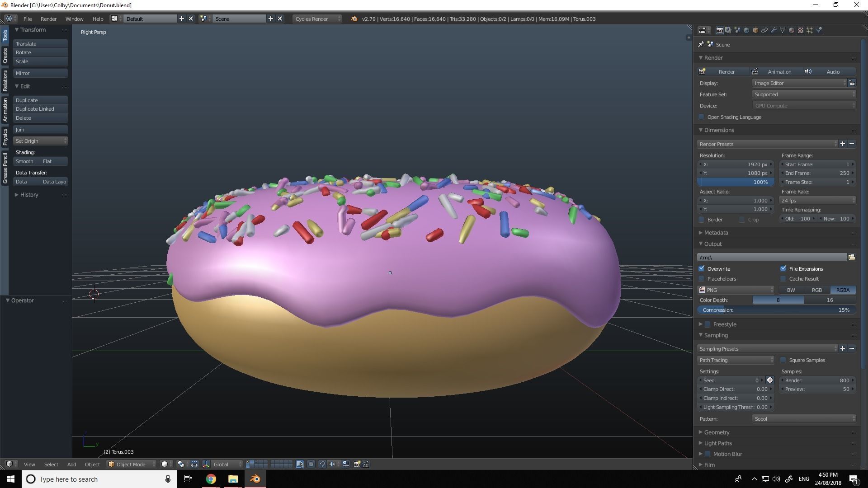The width and height of the screenshot is (868, 488).
Task: Switch to the Create tab
Action: [x=5, y=56]
